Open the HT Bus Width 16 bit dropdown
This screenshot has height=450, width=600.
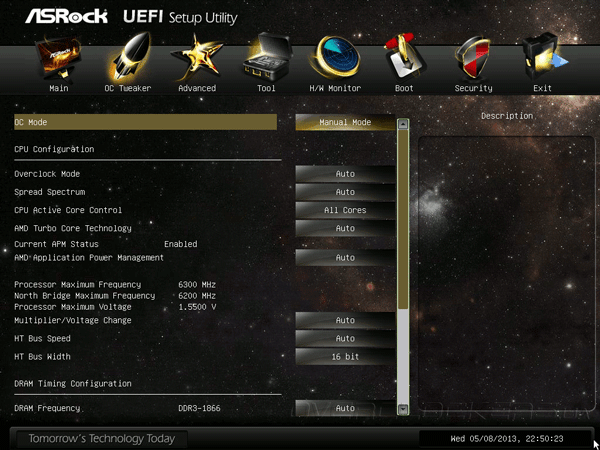click(345, 357)
